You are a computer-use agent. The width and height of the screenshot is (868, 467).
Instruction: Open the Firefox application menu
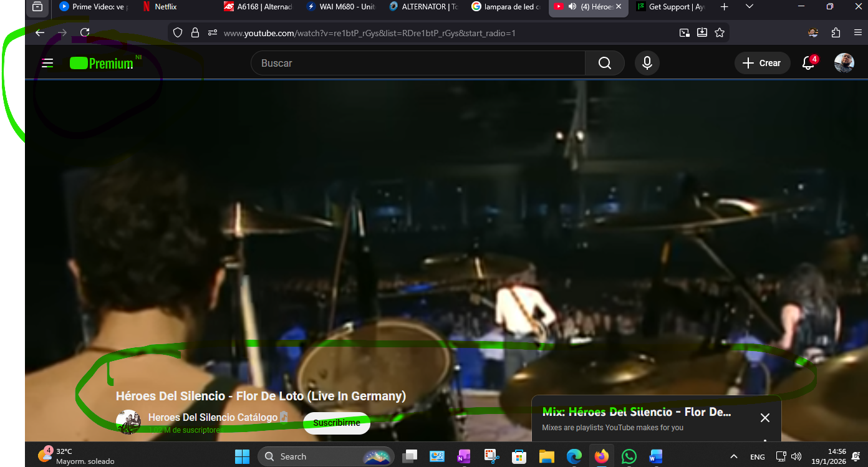pos(858,32)
